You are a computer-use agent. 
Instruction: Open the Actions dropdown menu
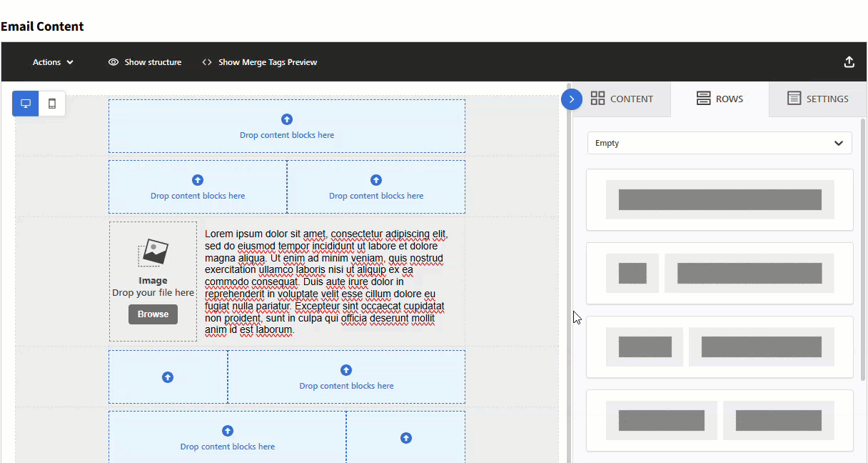point(52,62)
